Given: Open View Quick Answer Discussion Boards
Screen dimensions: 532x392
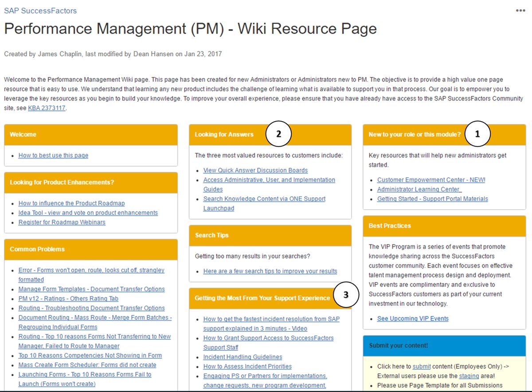Looking at the screenshot, I should [255, 170].
